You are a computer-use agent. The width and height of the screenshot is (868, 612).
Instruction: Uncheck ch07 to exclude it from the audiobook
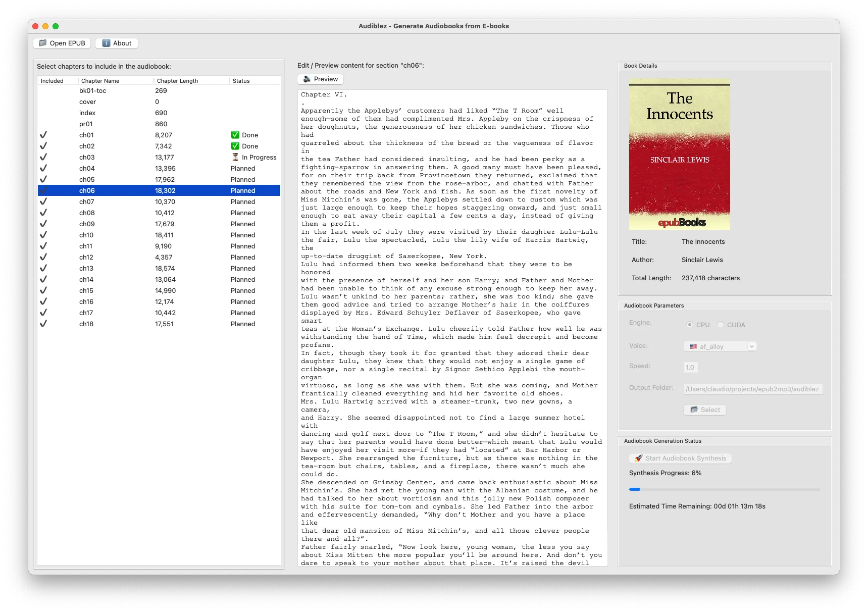43,201
